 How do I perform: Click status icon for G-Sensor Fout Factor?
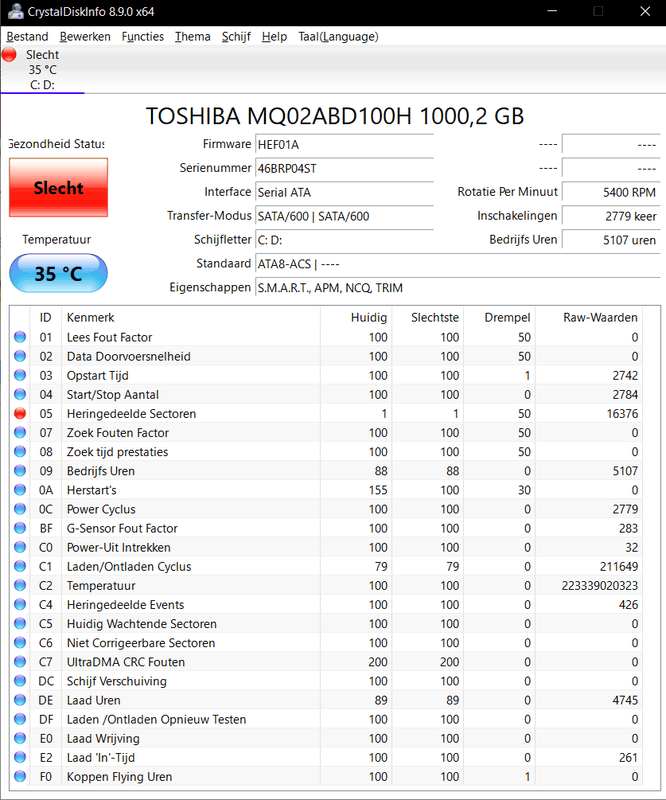click(x=20, y=528)
